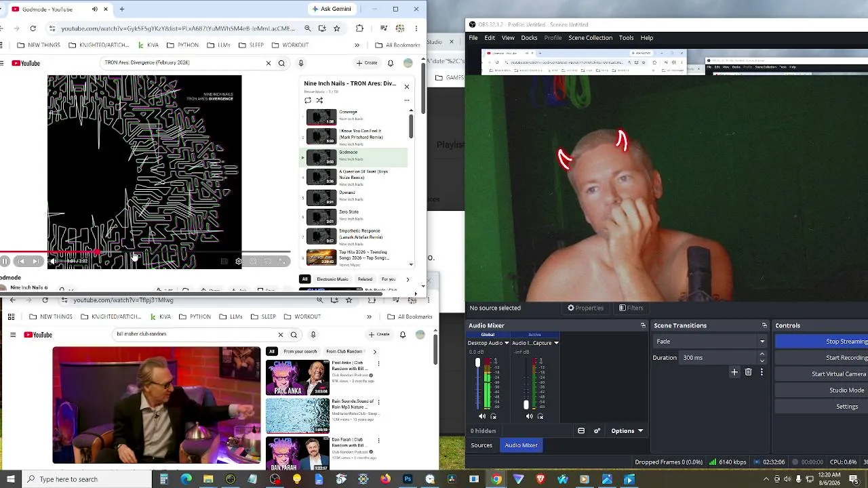Clear the TRON Ares search box
This screenshot has height=488, width=868.
point(269,63)
